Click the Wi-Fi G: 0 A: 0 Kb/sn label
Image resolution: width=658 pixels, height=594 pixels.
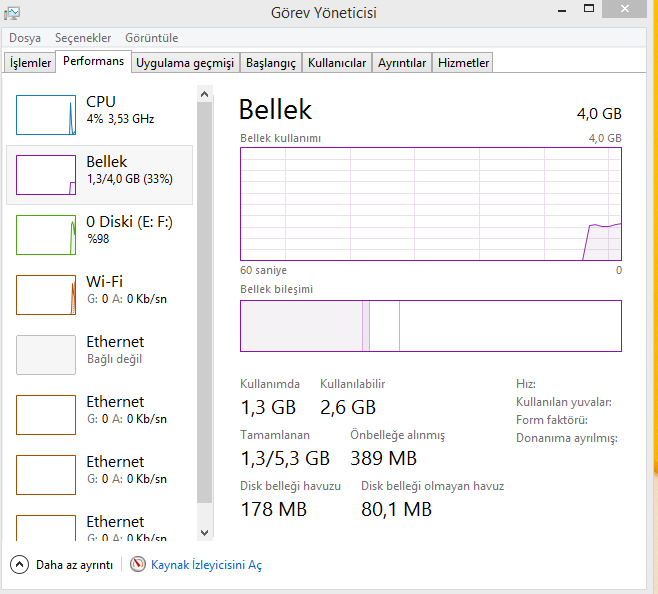point(127,290)
